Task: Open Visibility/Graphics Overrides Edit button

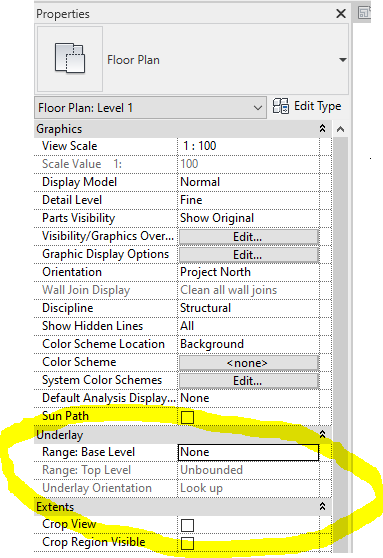Action: (x=248, y=237)
